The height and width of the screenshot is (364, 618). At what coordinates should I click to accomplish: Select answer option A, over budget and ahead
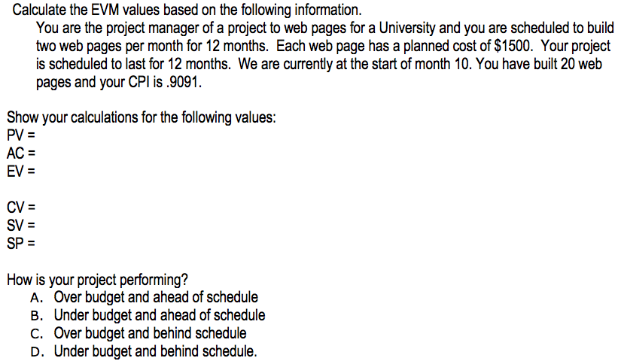145,297
